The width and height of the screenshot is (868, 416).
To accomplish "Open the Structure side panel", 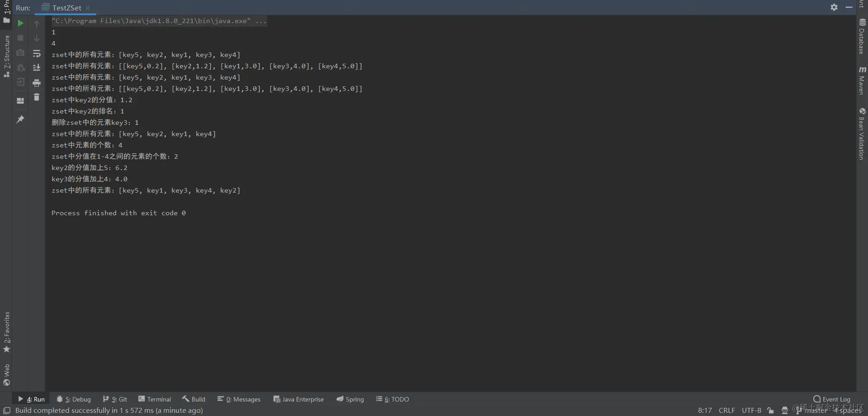I will pos(6,56).
